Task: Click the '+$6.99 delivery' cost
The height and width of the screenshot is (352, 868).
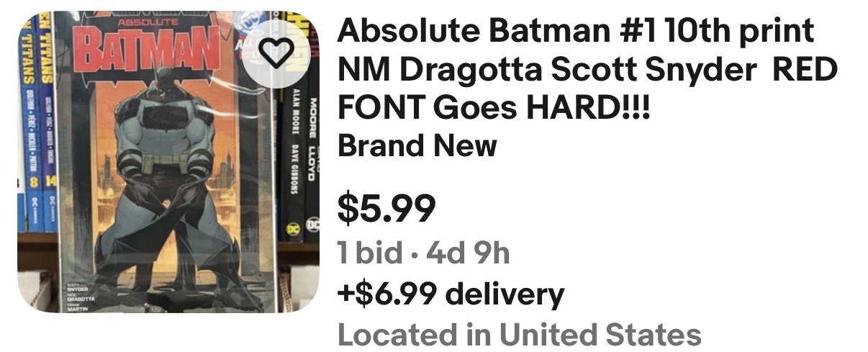Action: [x=451, y=294]
